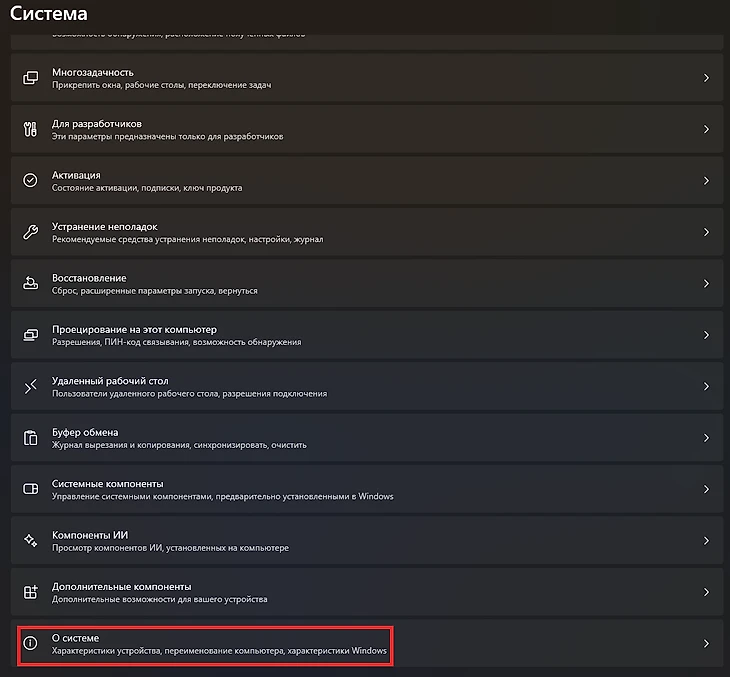Open the Для разработчиков title
The height and width of the screenshot is (677, 730).
[x=97, y=124]
